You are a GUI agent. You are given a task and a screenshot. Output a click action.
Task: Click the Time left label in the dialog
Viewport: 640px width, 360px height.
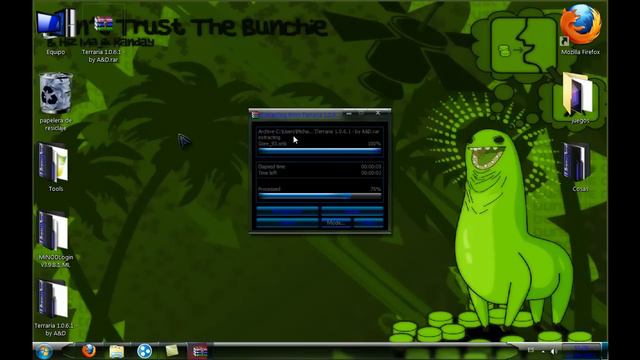click(x=267, y=173)
